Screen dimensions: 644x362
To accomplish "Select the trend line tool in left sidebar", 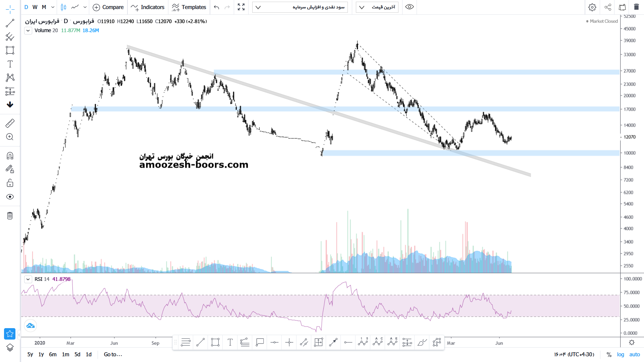I will click(10, 23).
